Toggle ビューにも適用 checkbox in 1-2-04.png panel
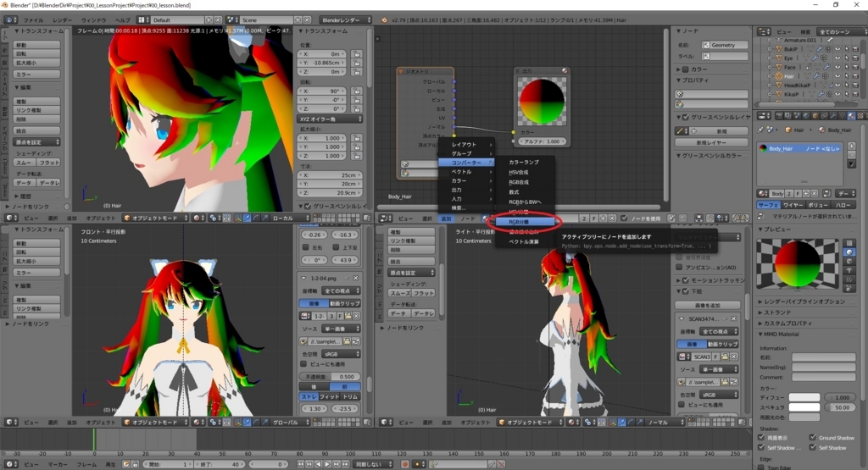Screen dimensions: 868x470 click(303, 364)
